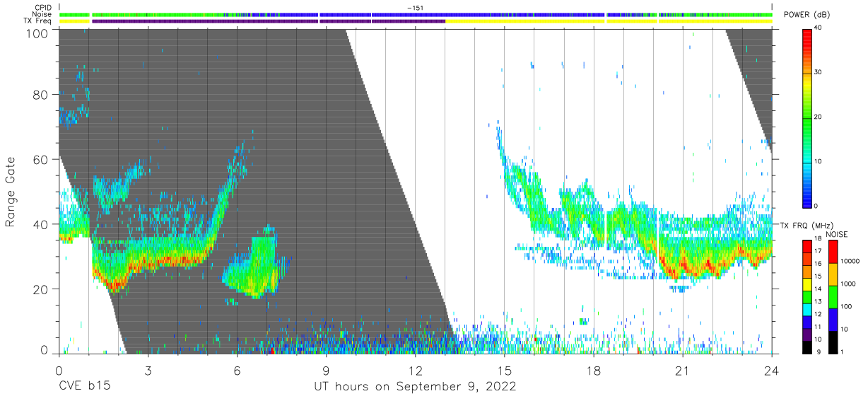Click the 10000 label on the noise scale

(x=849, y=262)
